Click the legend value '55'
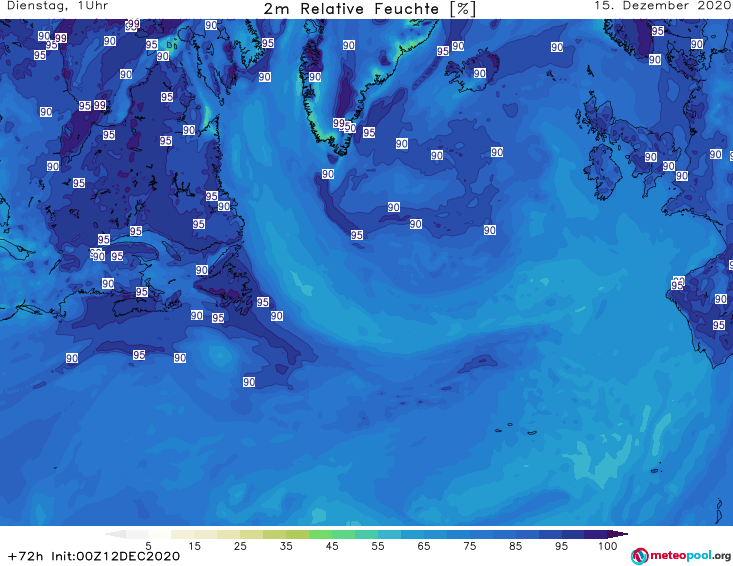The height and width of the screenshot is (566, 733). click(x=378, y=546)
